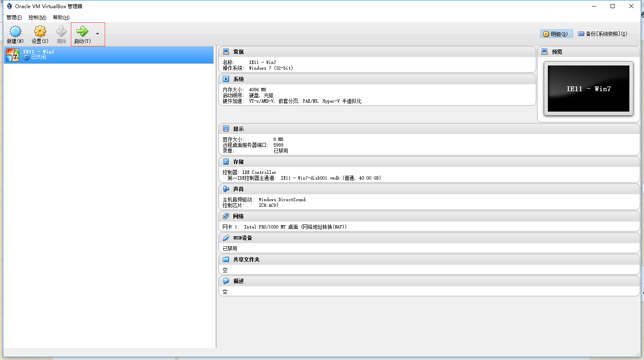Open the 显示 display settings header

[429, 129]
